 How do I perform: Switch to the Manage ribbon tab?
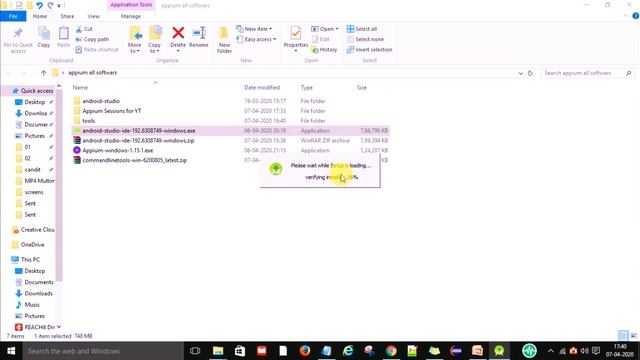(131, 16)
